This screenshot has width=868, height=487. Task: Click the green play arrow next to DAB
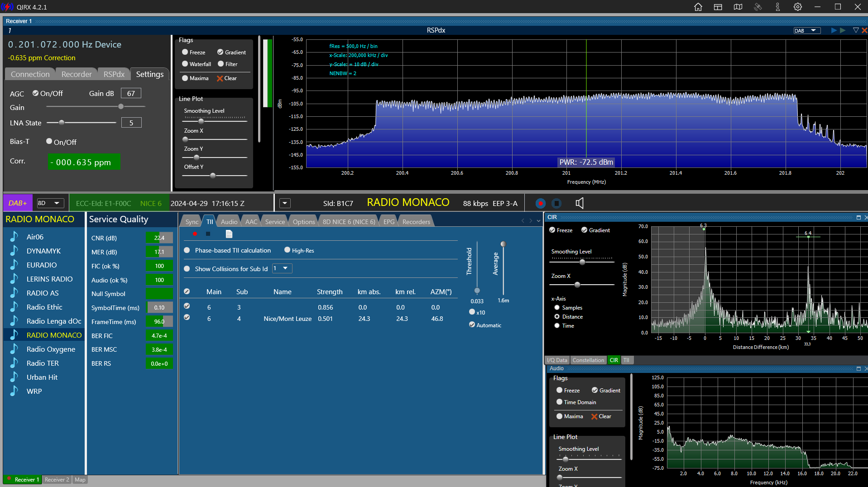842,30
